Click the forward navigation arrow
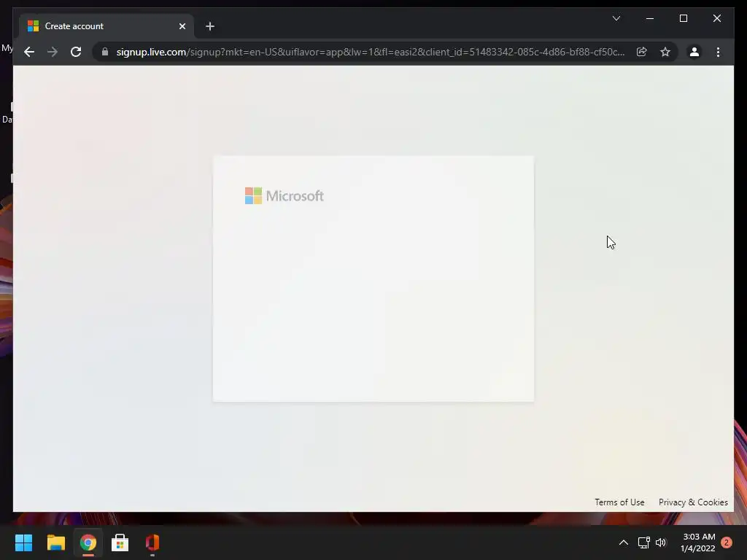This screenshot has width=747, height=560. 53,52
